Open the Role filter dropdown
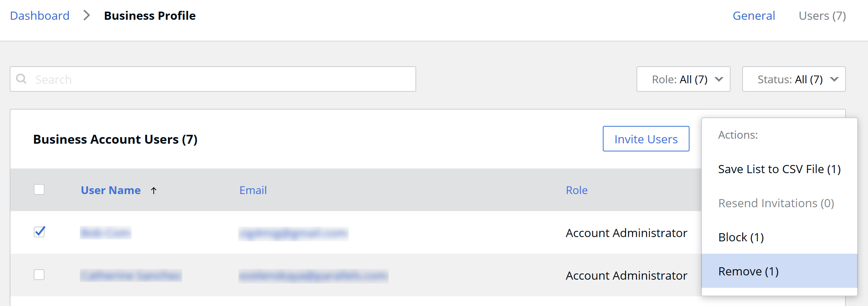The width and height of the screenshot is (868, 306). click(683, 79)
